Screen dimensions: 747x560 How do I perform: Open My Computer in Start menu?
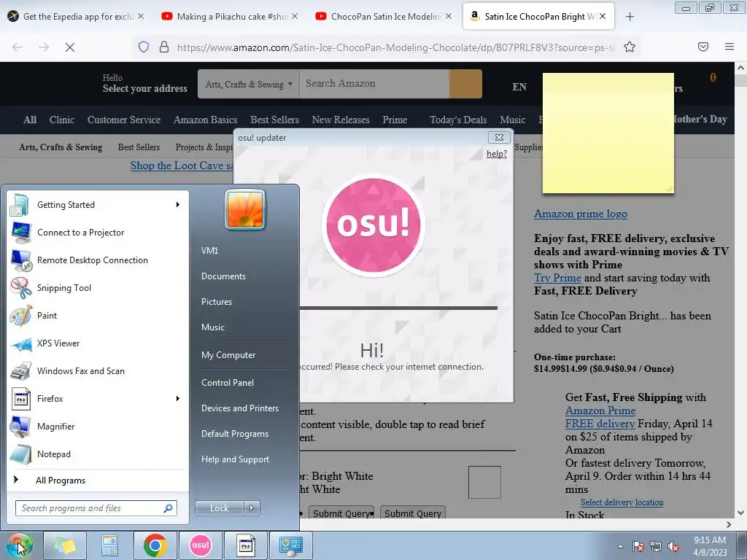tap(228, 355)
